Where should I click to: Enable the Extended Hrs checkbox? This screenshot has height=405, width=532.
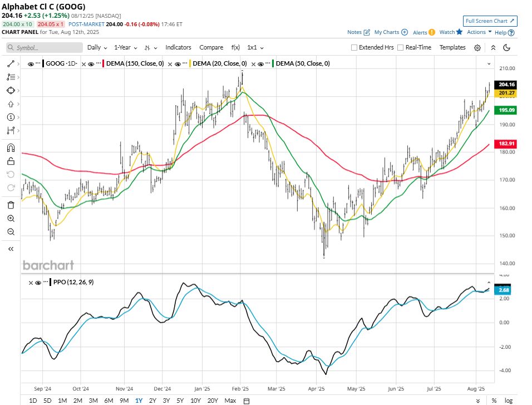[x=354, y=47]
